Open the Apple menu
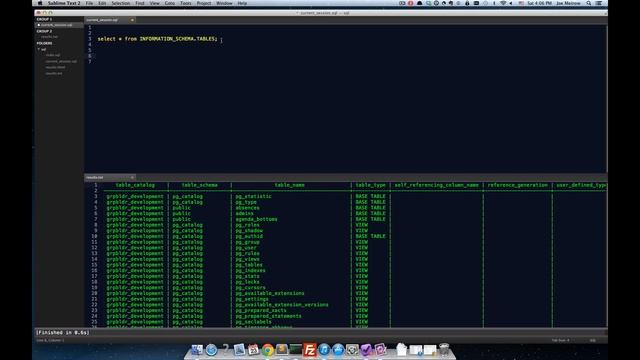This screenshot has width=640, height=360. coord(40,3)
